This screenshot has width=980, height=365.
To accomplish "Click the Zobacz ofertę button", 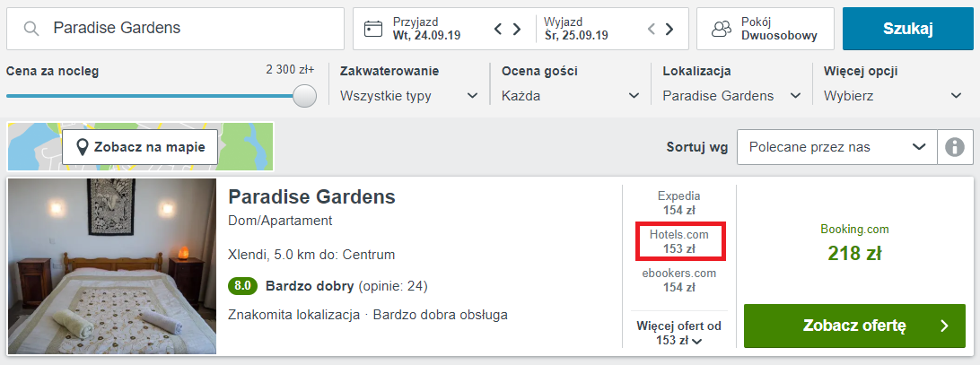I will click(854, 326).
